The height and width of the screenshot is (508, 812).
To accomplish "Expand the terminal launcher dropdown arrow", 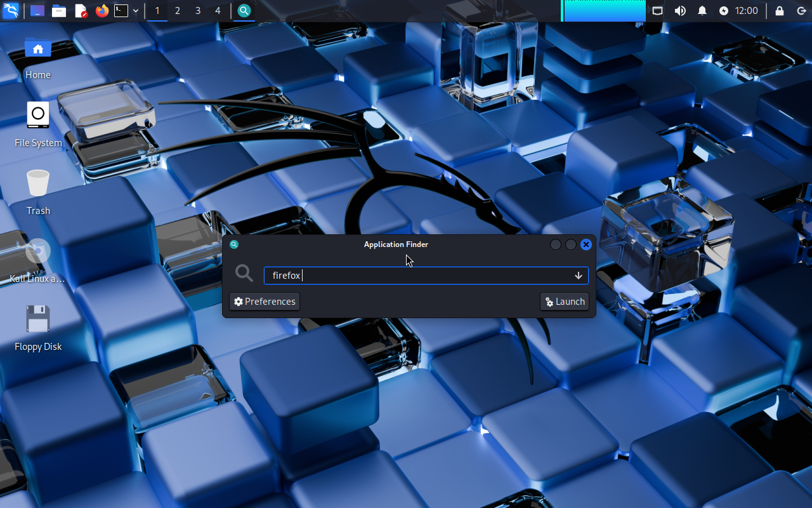I will click(x=136, y=11).
